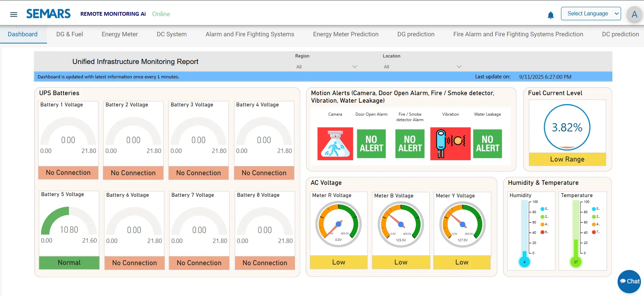
Task: Click the red Camera motion alert icon
Action: 335,144
